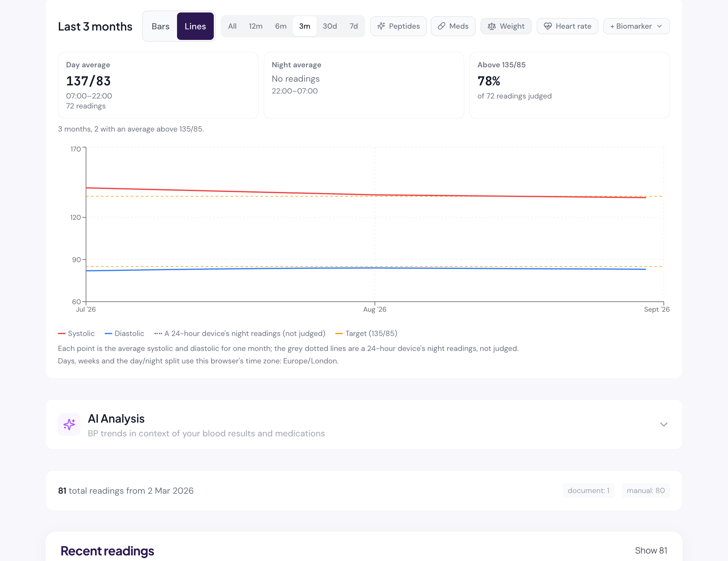Image resolution: width=728 pixels, height=561 pixels.
Task: Click the Sept '26 axis label
Action: tap(657, 309)
